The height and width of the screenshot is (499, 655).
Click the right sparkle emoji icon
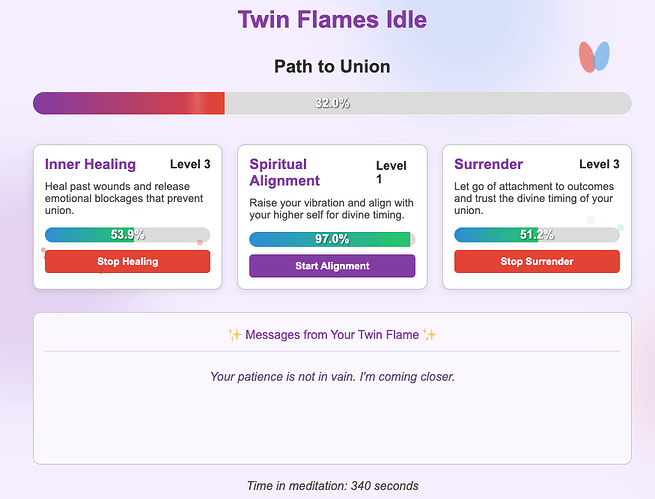[429, 334]
